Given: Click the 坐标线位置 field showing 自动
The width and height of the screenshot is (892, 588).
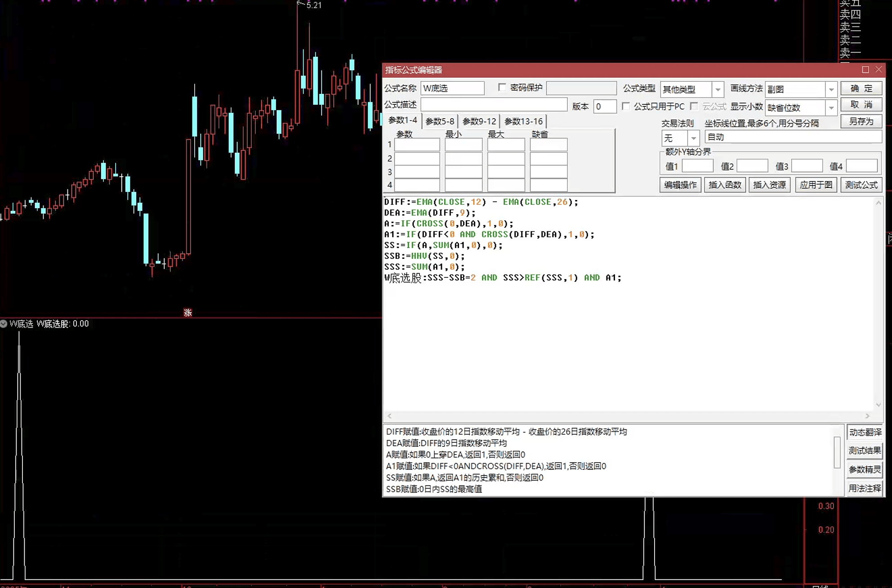Looking at the screenshot, I should pyautogui.click(x=793, y=137).
